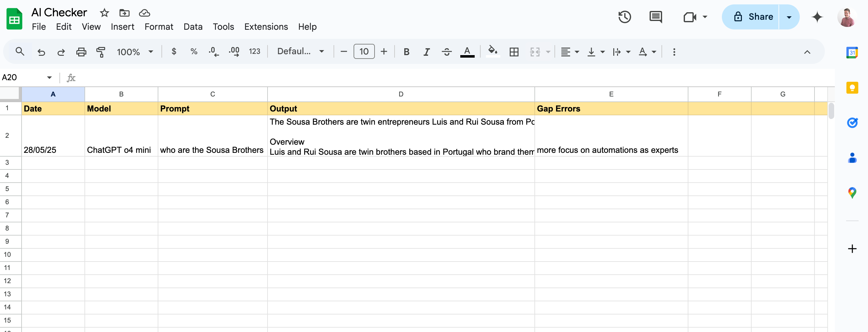The image size is (868, 332).
Task: Open the Extensions menu
Action: (266, 27)
